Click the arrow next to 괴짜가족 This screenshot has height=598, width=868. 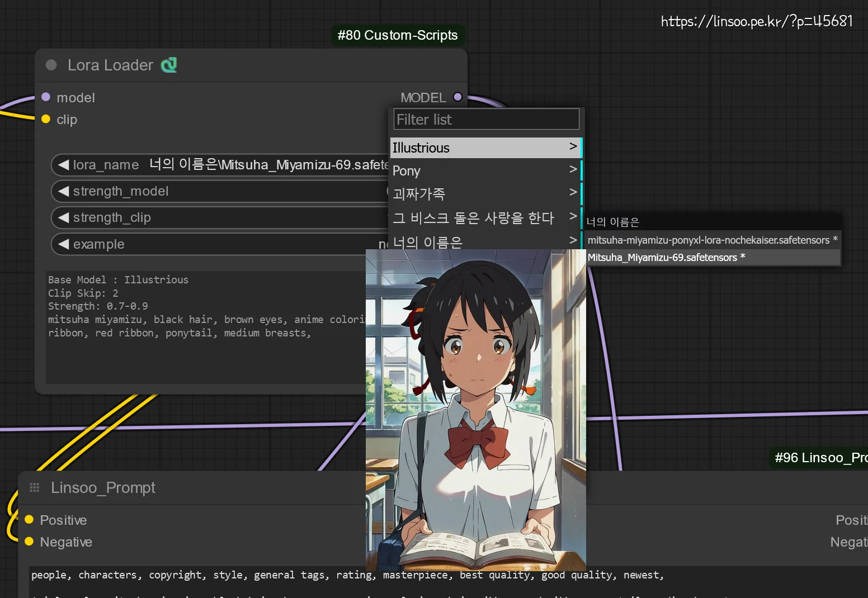tap(573, 192)
